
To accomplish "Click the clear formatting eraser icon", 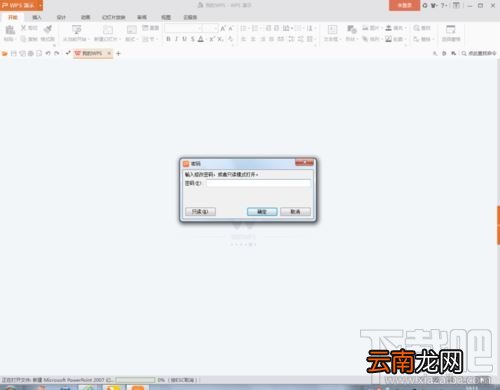I will tap(231, 39).
